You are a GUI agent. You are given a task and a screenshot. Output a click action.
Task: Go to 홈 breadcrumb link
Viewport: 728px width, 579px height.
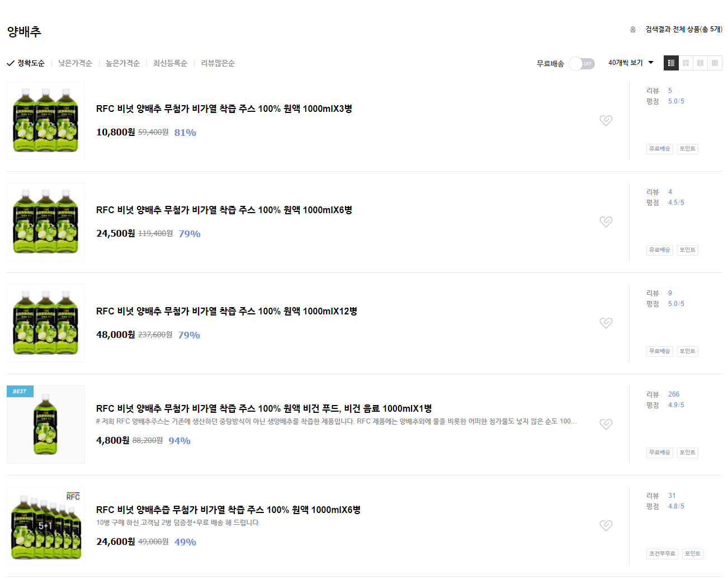pos(633,29)
